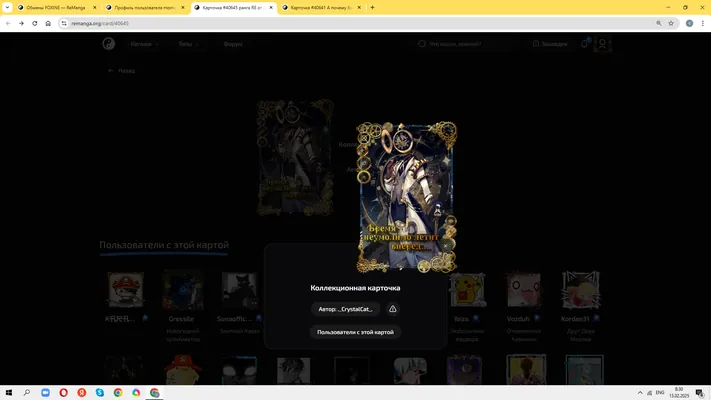Open the dimmed card thumbnail on the page
Screen dimensions: 711x400
tap(295, 157)
